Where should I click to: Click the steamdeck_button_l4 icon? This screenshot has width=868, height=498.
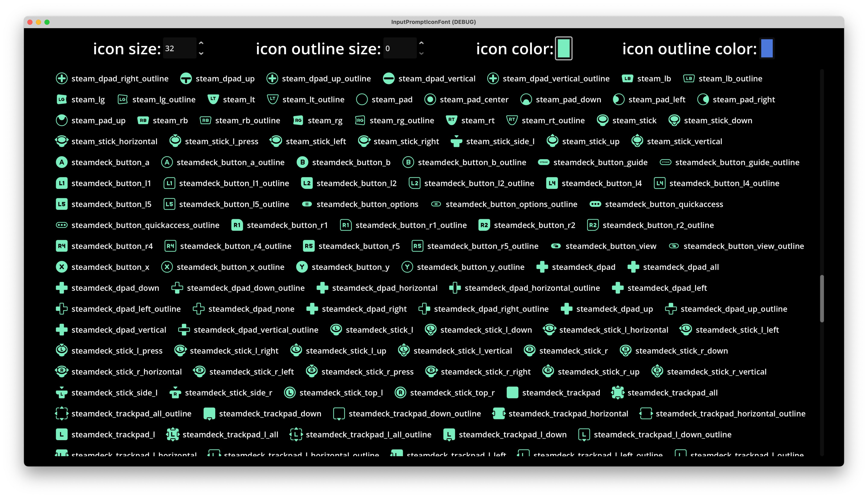pos(552,183)
